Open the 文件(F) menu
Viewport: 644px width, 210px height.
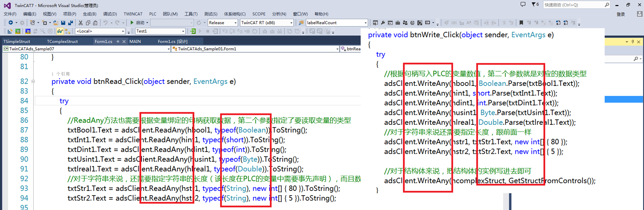click(10, 14)
